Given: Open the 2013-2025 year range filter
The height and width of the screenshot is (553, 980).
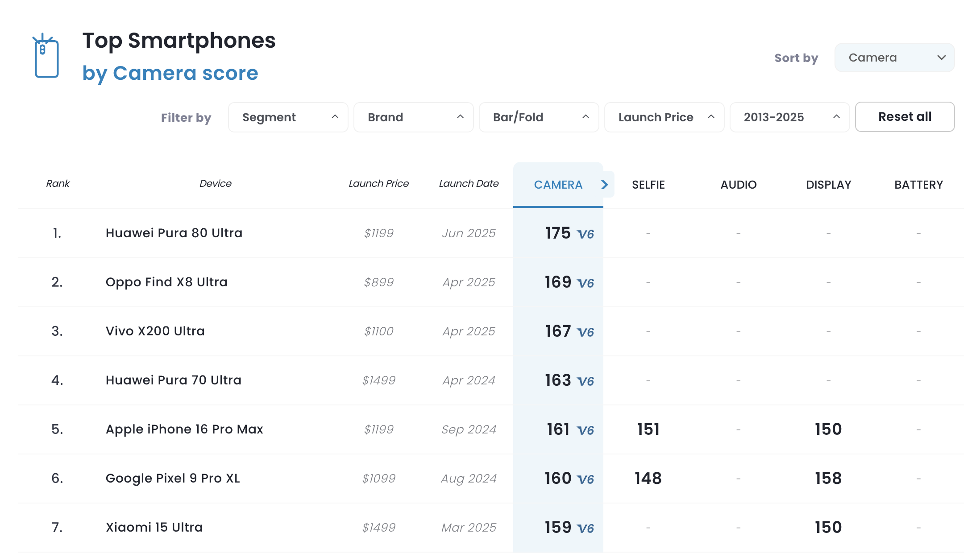Looking at the screenshot, I should 789,117.
